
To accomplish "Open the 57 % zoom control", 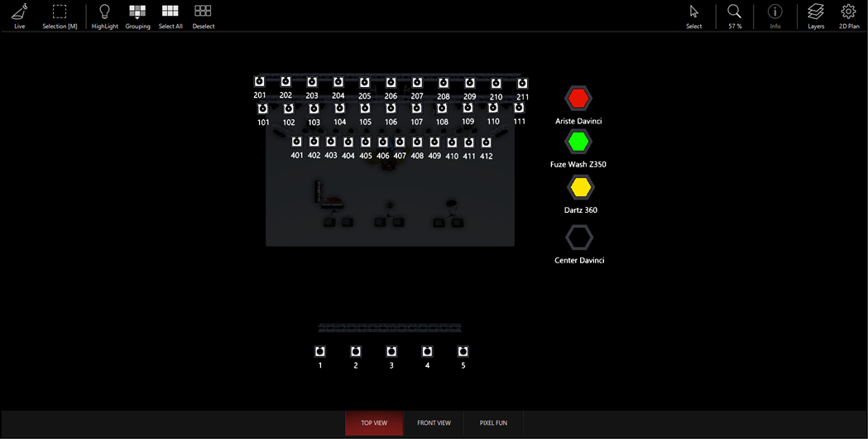I will [735, 16].
